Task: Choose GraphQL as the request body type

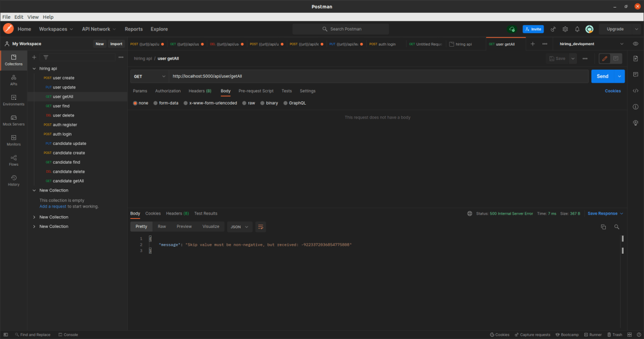Action: tap(294, 102)
